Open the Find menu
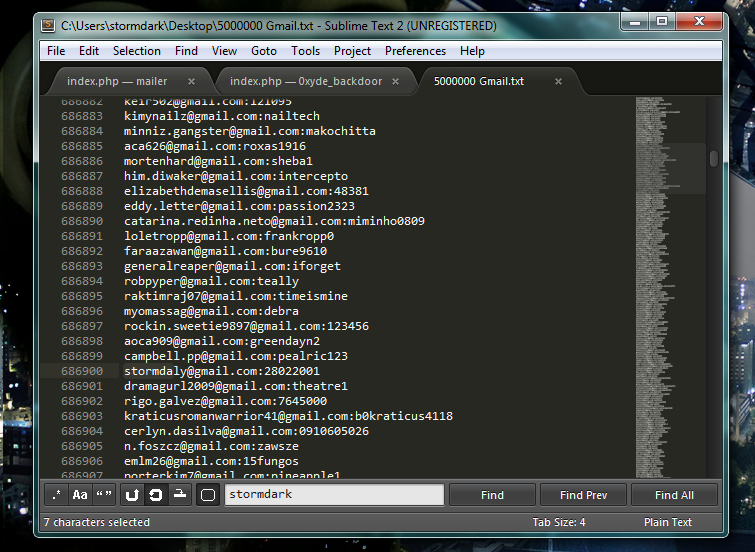 [x=186, y=51]
